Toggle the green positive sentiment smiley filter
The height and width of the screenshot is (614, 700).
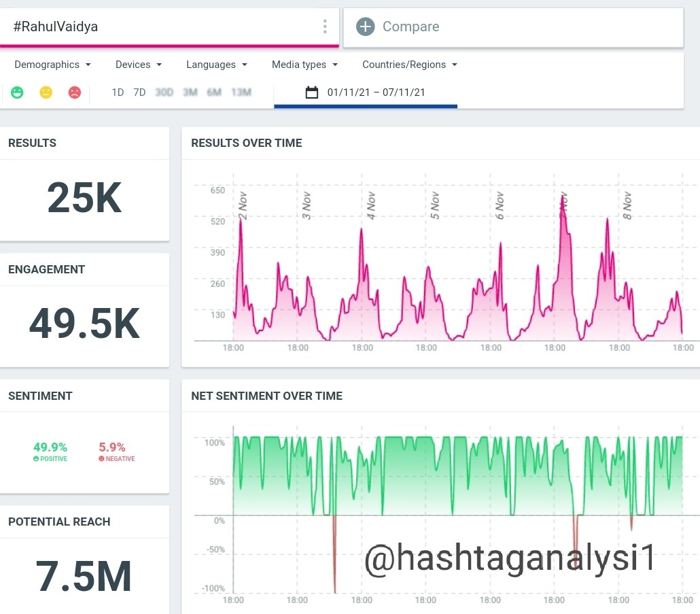pyautogui.click(x=17, y=92)
